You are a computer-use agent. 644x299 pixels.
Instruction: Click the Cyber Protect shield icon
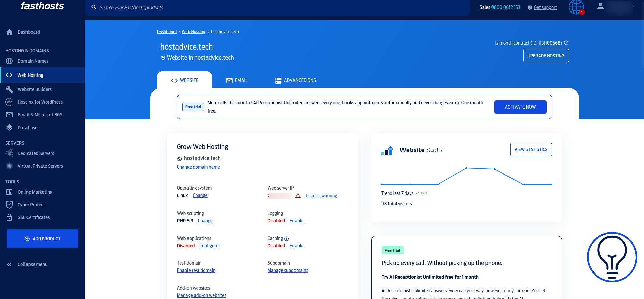(x=9, y=205)
